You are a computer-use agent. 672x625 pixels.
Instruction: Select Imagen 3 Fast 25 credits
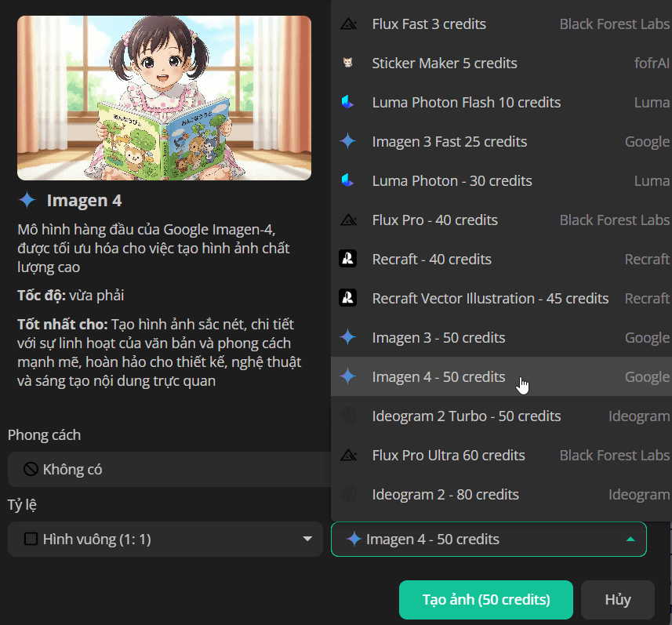click(x=501, y=141)
